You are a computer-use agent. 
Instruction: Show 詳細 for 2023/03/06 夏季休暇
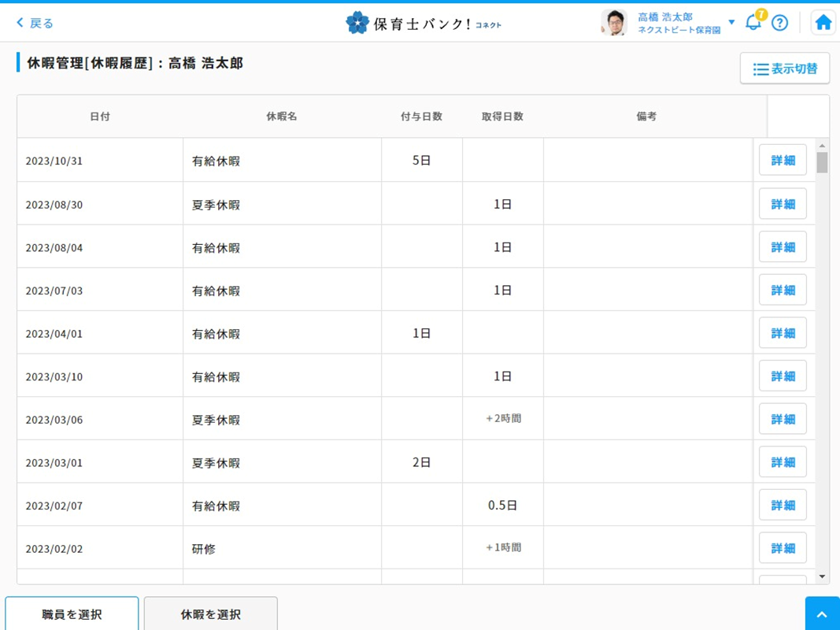pyautogui.click(x=783, y=419)
